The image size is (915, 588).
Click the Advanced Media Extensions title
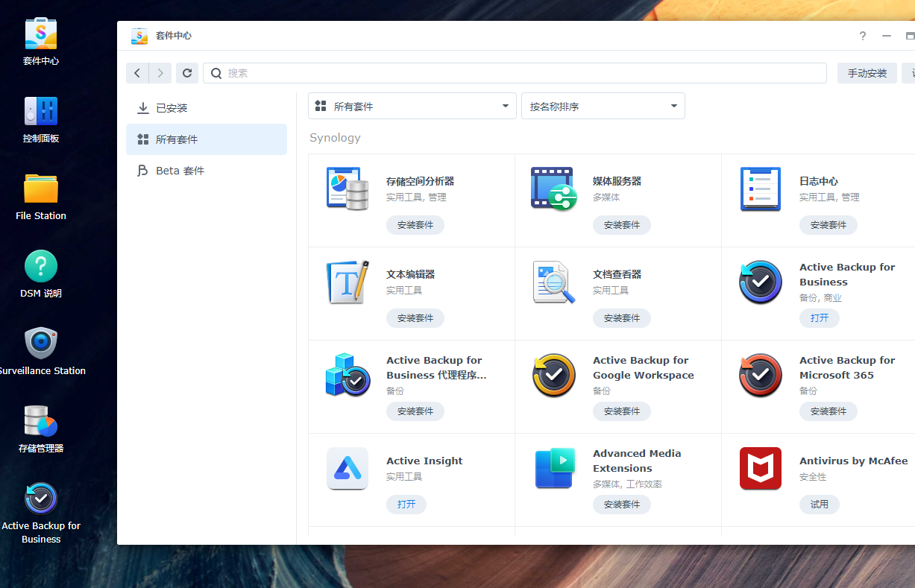pos(637,461)
